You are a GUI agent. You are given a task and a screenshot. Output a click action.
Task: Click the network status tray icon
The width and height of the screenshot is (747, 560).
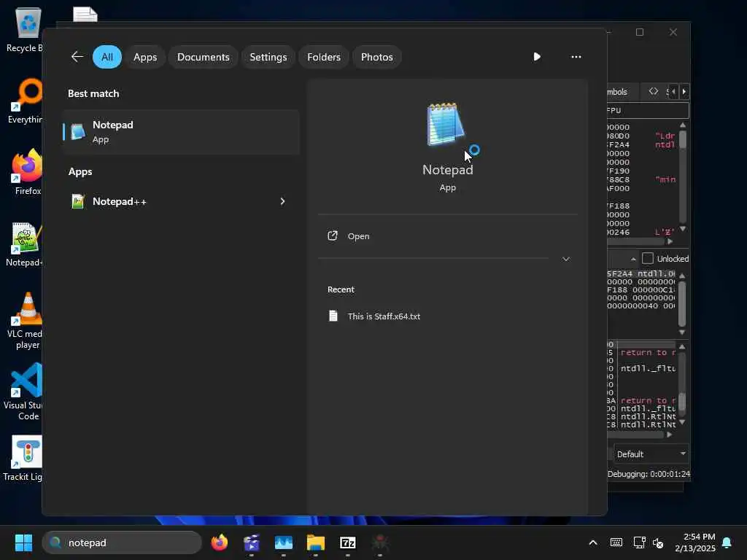point(639,542)
